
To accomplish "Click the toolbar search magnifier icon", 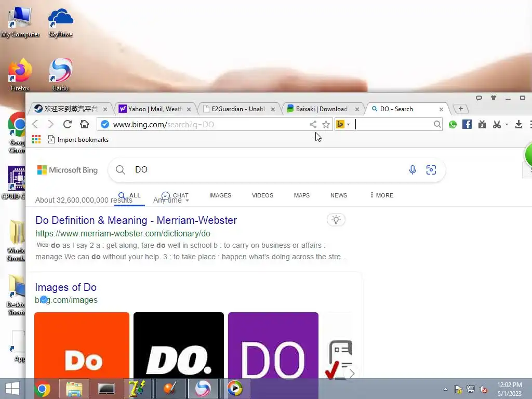I will [437, 125].
